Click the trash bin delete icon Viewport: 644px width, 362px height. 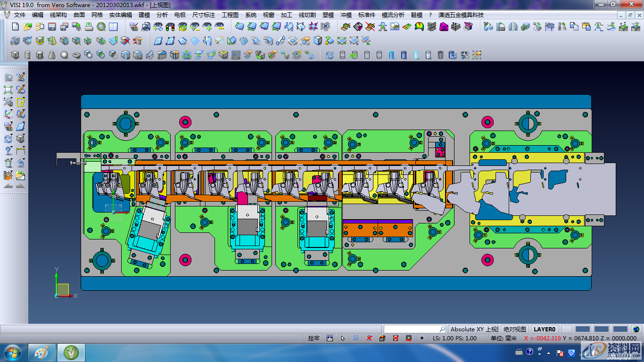point(8,163)
